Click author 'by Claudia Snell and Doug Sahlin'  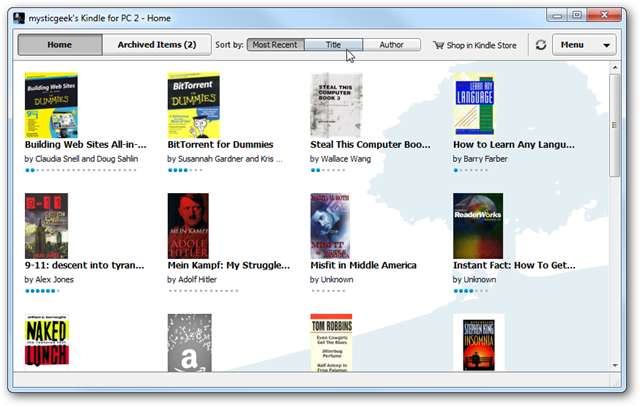pyautogui.click(x=81, y=159)
